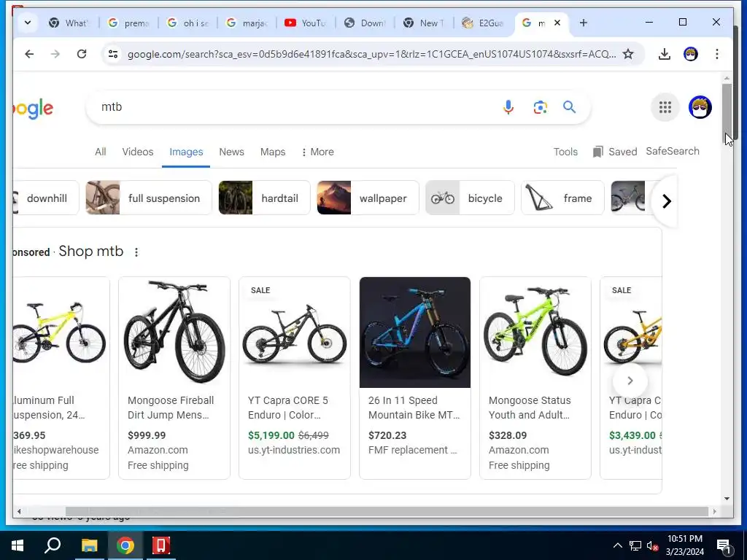This screenshot has height=560, width=747.
Task: Open Chrome profile avatar in toolbar
Action: click(x=691, y=54)
